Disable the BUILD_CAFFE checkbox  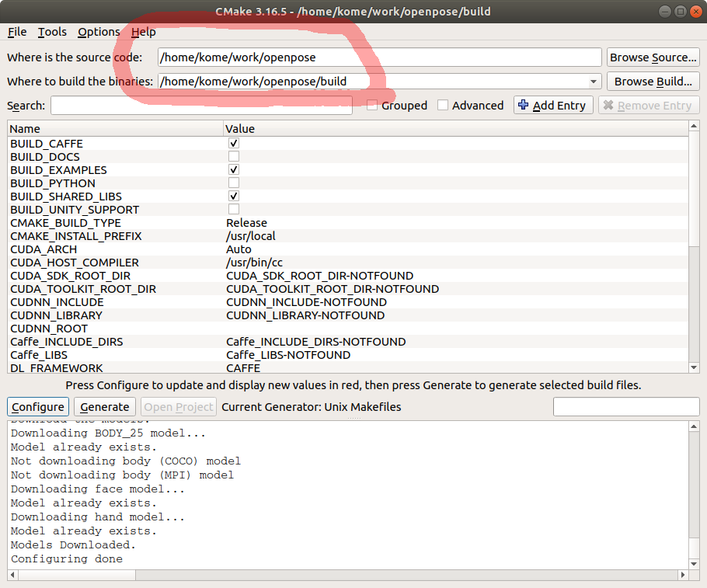coord(233,143)
